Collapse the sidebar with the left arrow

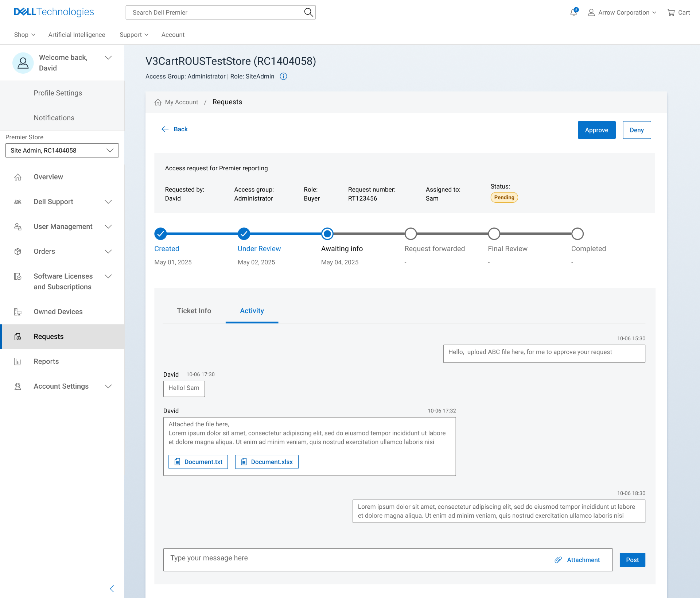tap(112, 589)
